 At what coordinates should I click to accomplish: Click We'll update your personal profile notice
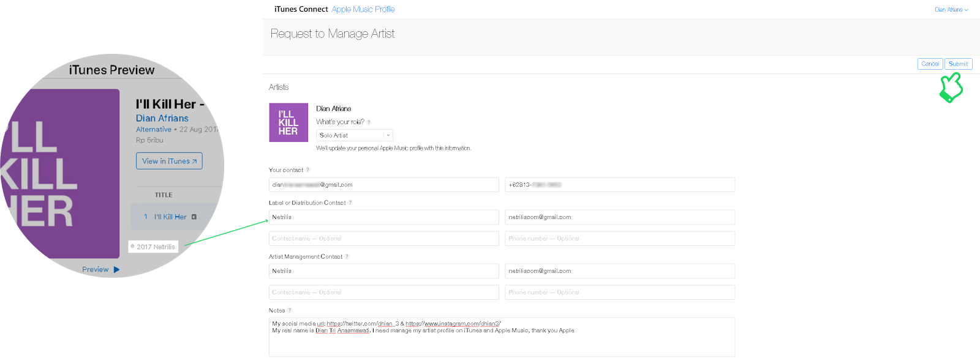[x=393, y=148]
